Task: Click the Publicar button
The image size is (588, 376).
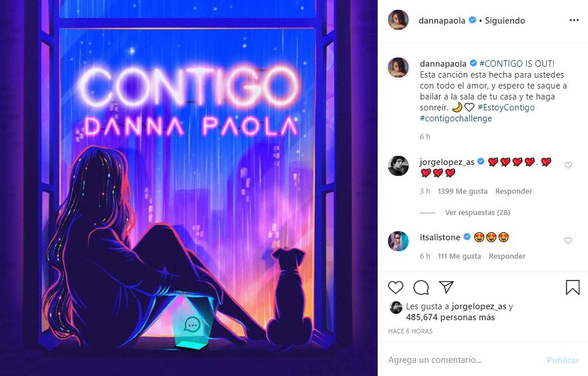Action: click(x=563, y=360)
